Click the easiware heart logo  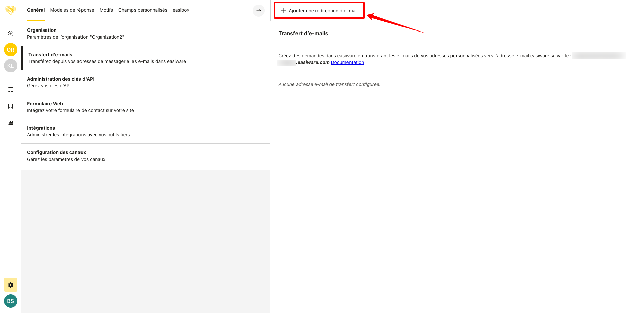(10, 10)
